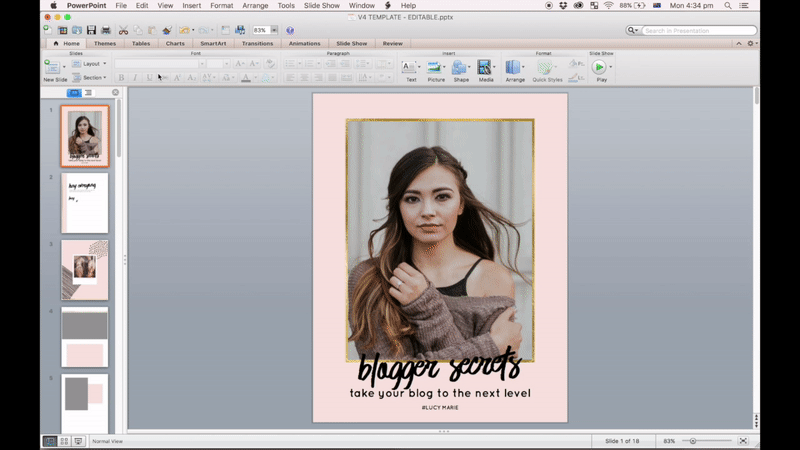The height and width of the screenshot is (450, 800).
Task: Insert a Text box
Action: (x=410, y=69)
